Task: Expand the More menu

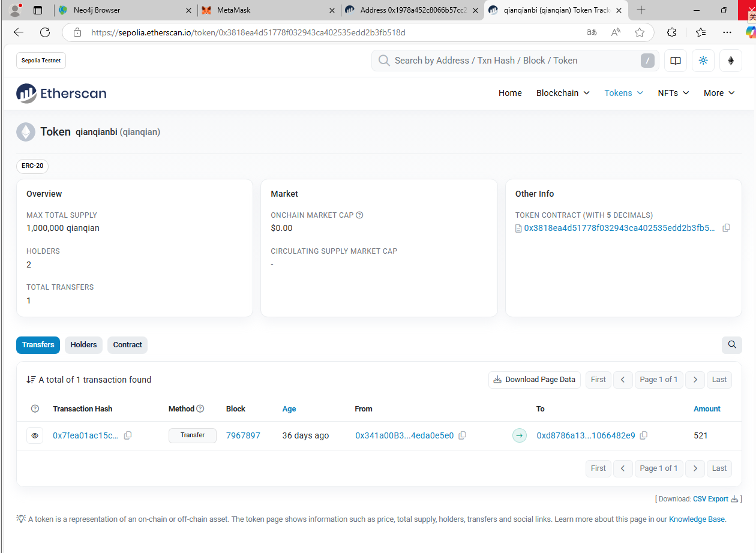Action: 719,93
